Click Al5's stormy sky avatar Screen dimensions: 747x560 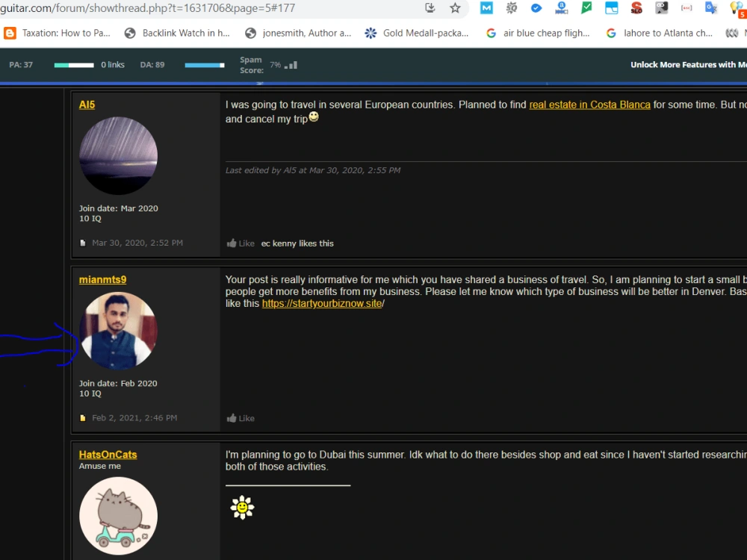[x=118, y=156]
